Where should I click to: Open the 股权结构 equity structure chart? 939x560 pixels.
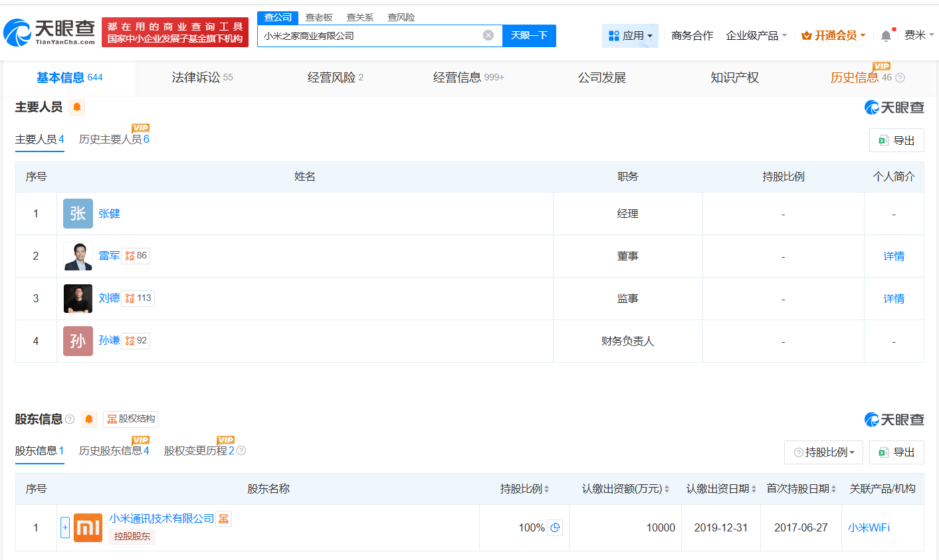pos(130,419)
